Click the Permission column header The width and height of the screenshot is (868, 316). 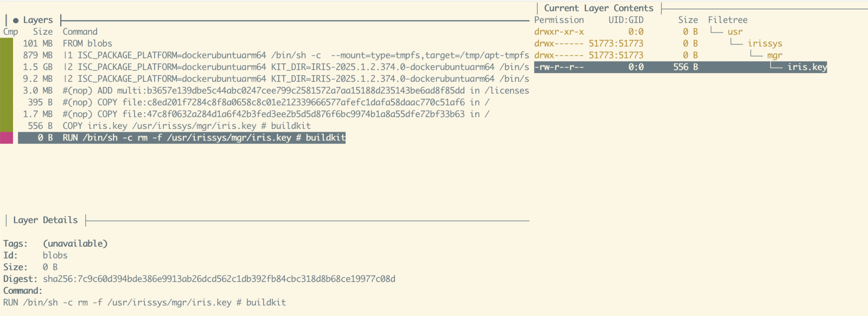pos(559,20)
